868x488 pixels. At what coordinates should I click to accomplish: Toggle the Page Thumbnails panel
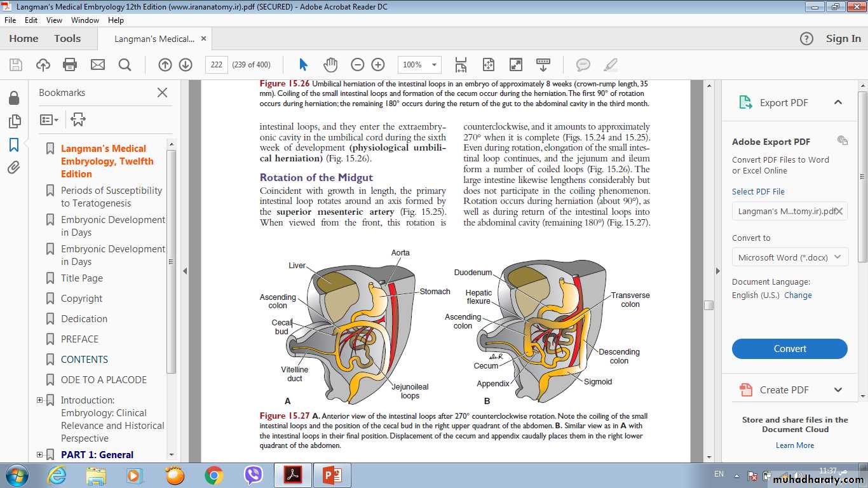tap(14, 121)
